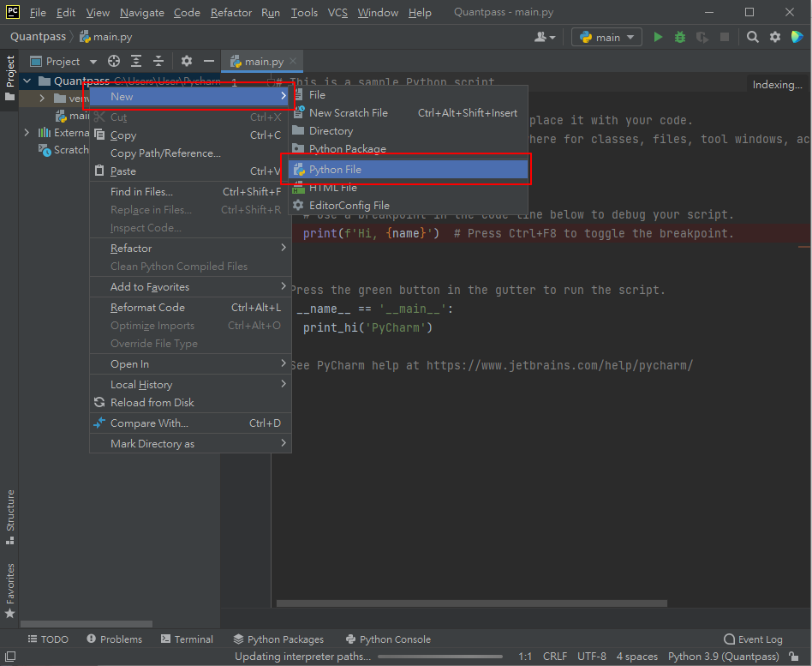Expand Add to Favorites submenu
812x666 pixels.
click(190, 286)
